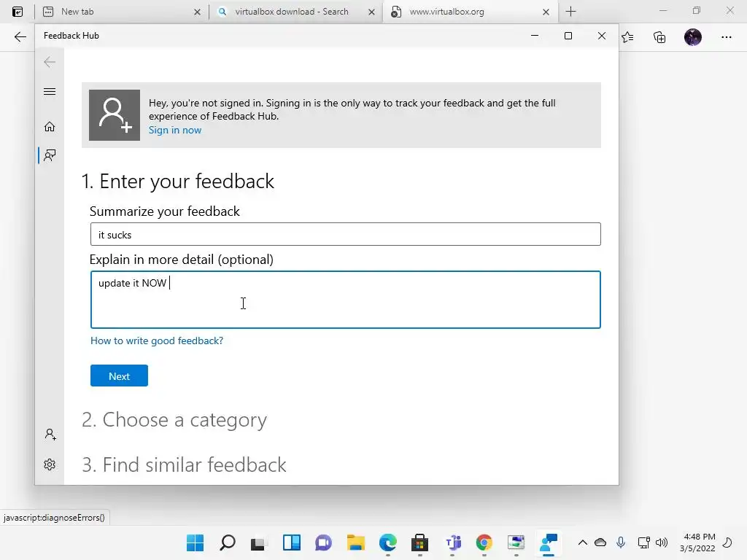Open Edge Collections icon
This screenshot has width=747, height=560.
pos(659,37)
